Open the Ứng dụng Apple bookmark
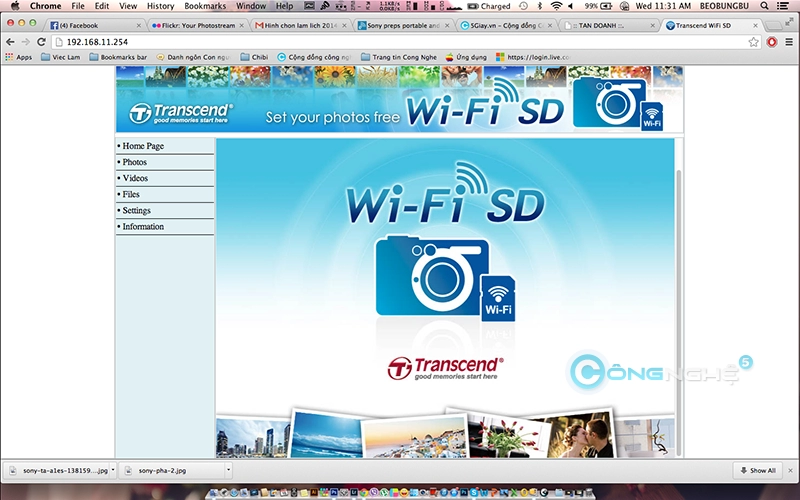The image size is (800, 500). click(x=466, y=57)
